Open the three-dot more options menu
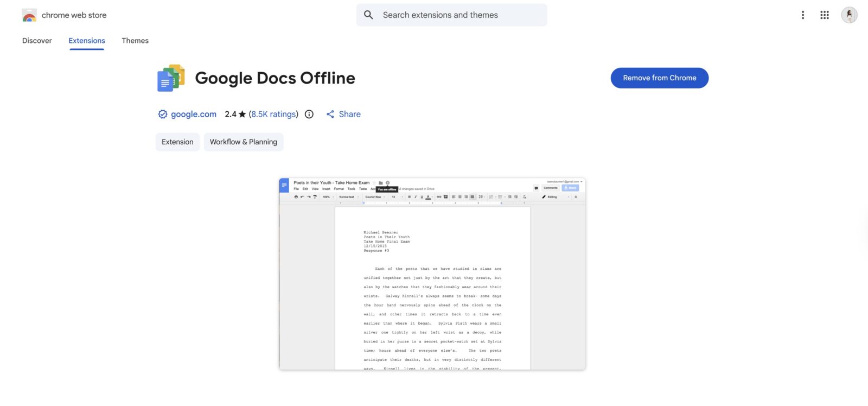Viewport: 868px width, 406px height. [x=803, y=15]
